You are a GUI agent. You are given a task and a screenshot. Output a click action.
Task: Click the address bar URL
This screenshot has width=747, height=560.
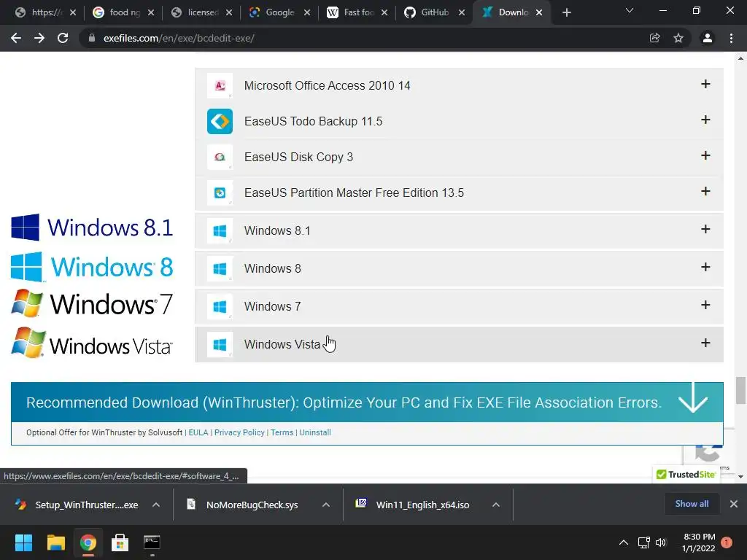click(x=179, y=38)
